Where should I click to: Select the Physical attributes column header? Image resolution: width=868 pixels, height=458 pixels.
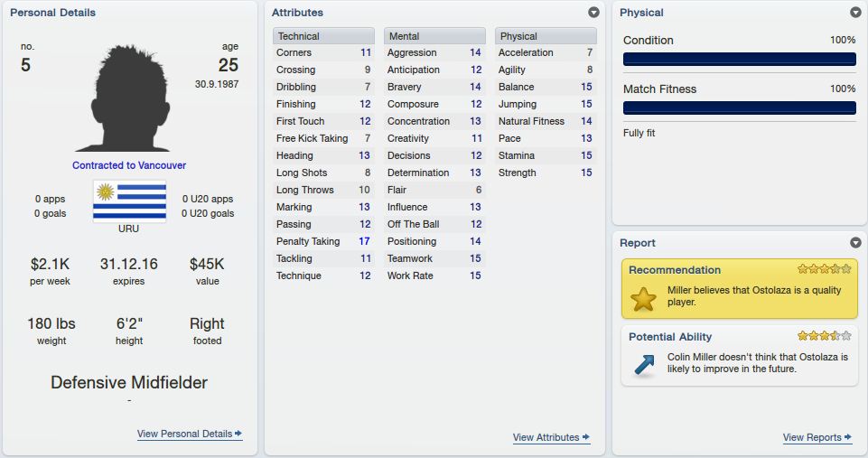(x=546, y=36)
